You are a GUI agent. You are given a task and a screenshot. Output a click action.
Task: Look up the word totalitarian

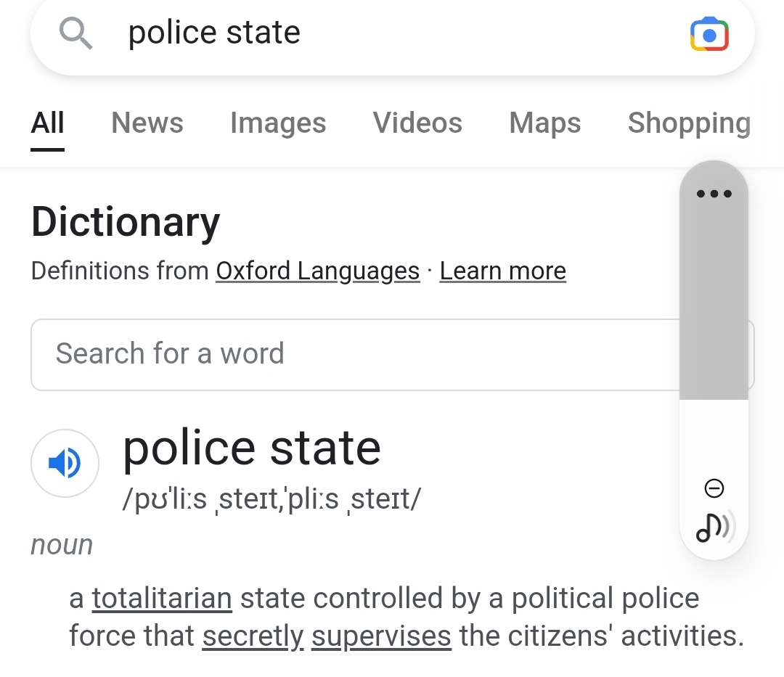pyautogui.click(x=162, y=598)
